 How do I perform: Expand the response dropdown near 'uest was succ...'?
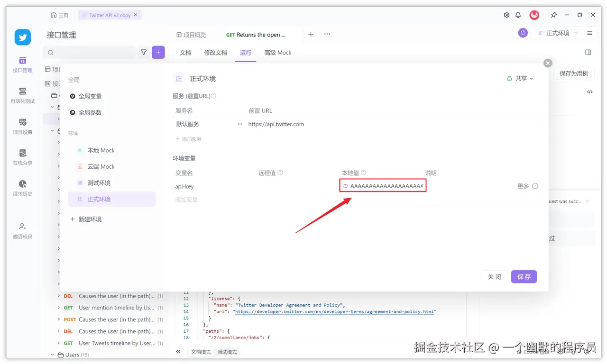coord(588,201)
